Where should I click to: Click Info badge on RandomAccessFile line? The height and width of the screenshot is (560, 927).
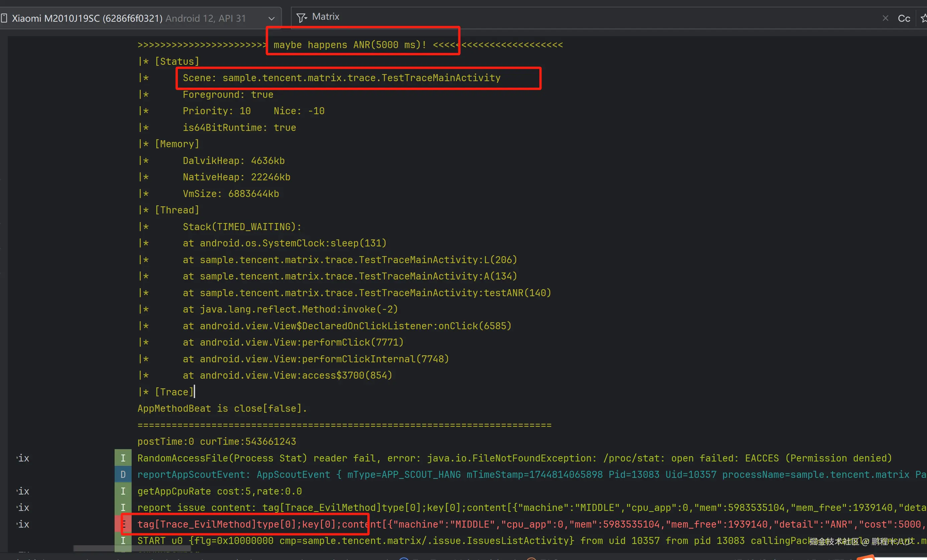coord(123,458)
